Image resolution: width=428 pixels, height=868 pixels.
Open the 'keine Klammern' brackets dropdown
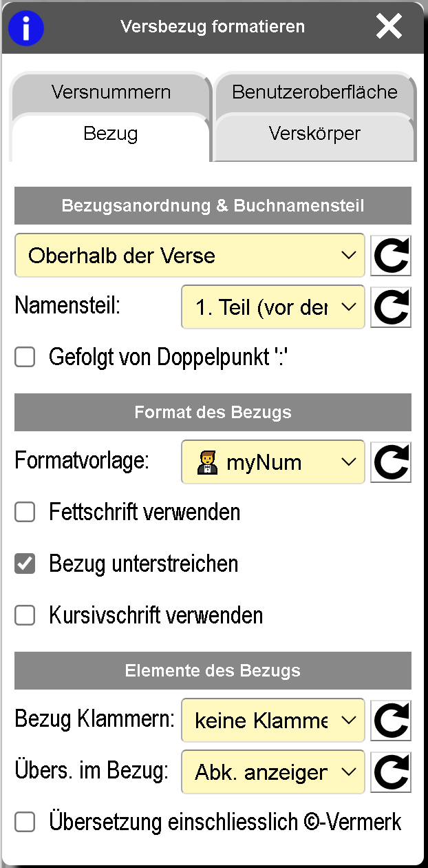coord(272,721)
